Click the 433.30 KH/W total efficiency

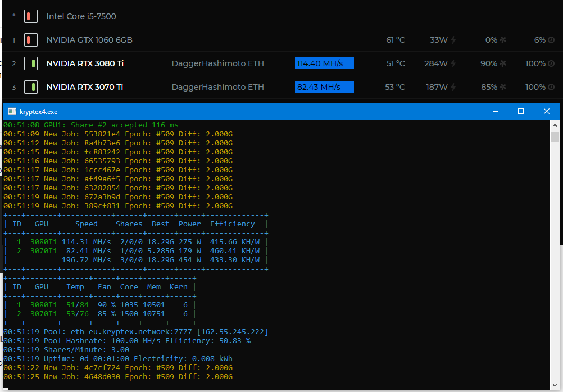(235, 260)
